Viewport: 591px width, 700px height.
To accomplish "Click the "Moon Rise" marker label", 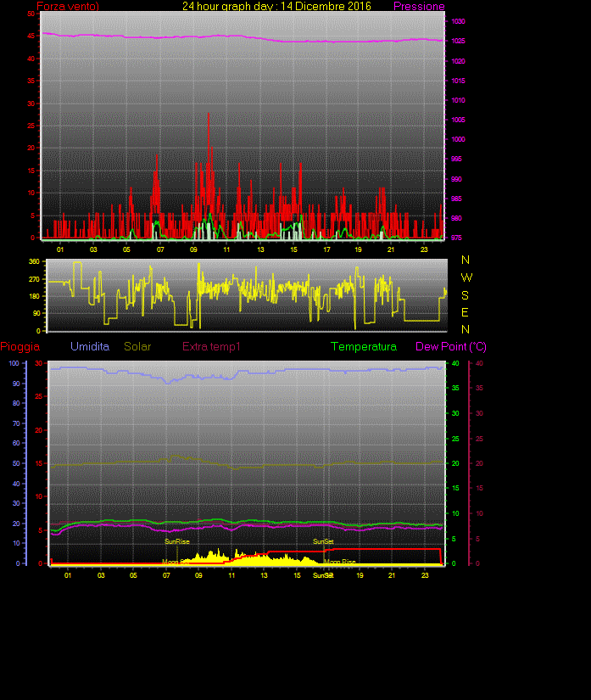I will [x=340, y=562].
